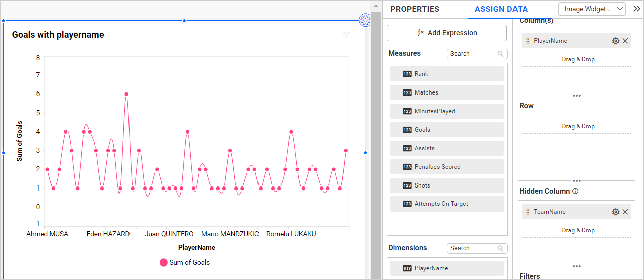Open widget settings gear on chart corner
The image size is (644, 280).
click(x=365, y=20)
